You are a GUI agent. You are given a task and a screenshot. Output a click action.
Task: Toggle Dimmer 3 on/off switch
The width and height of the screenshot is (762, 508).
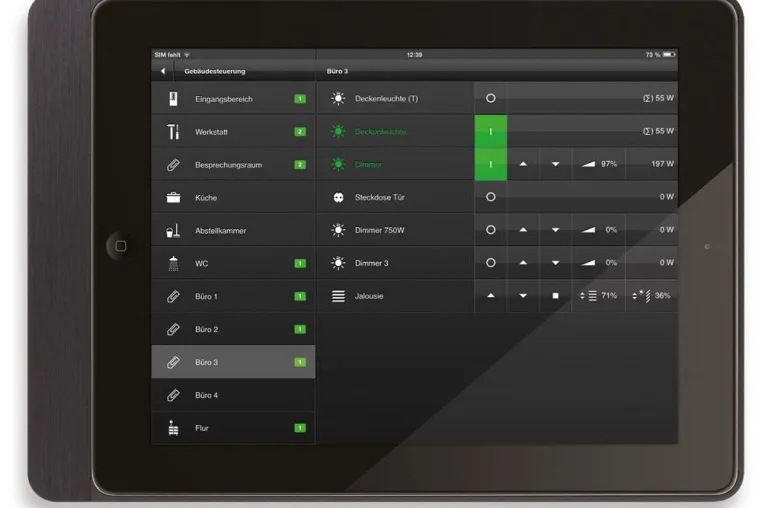[x=491, y=263]
